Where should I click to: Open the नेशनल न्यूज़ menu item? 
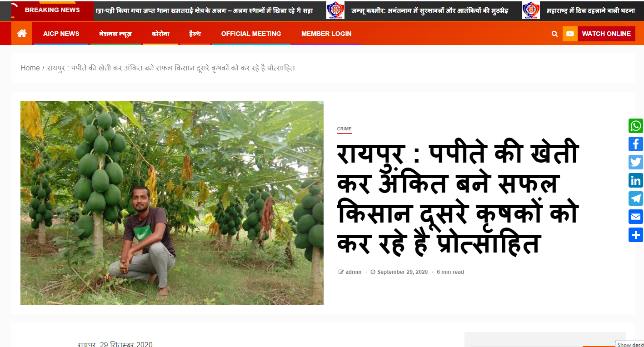(x=115, y=34)
